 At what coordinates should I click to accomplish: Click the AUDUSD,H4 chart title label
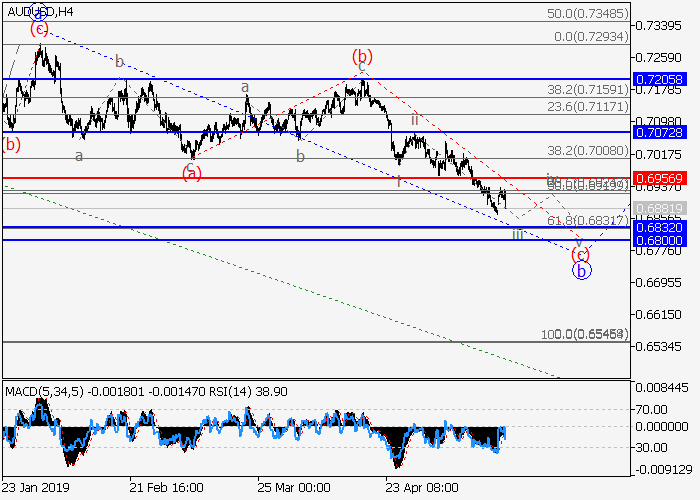click(x=38, y=12)
